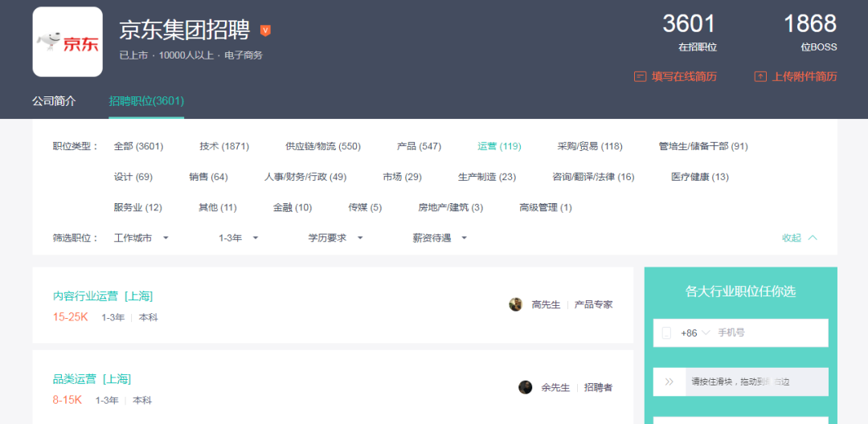
Task: Click the 各大行业职位任你选 heading
Action: (x=741, y=291)
